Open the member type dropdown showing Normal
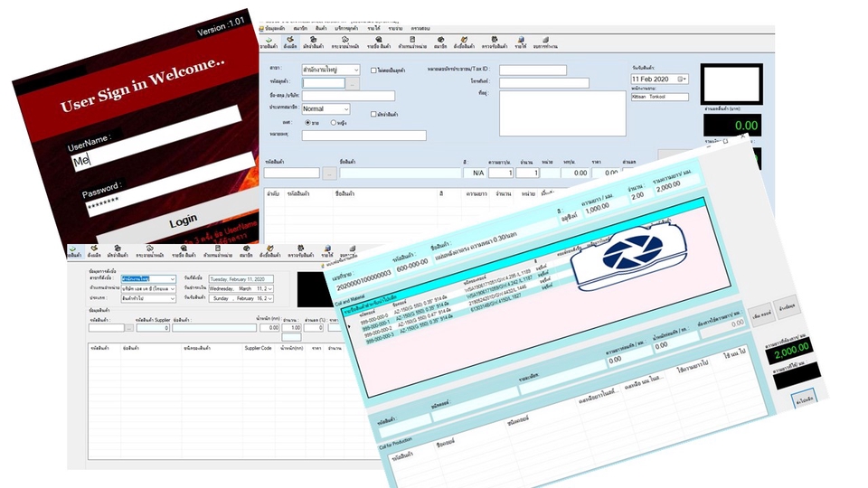Image resolution: width=868 pixels, height=488 pixels. 346,109
